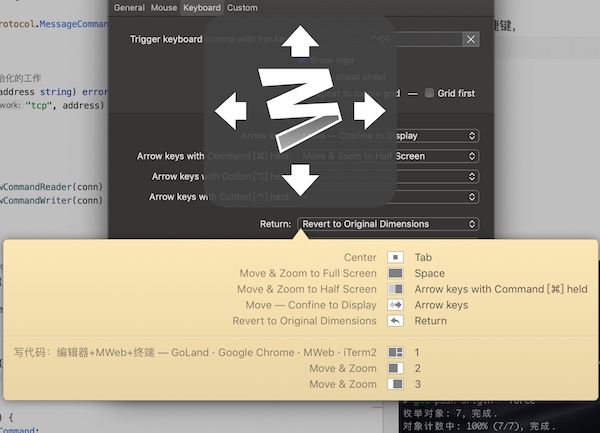Click the down arrow of the Moom overlay
Image resolution: width=600 pixels, height=433 pixels.
(300, 180)
